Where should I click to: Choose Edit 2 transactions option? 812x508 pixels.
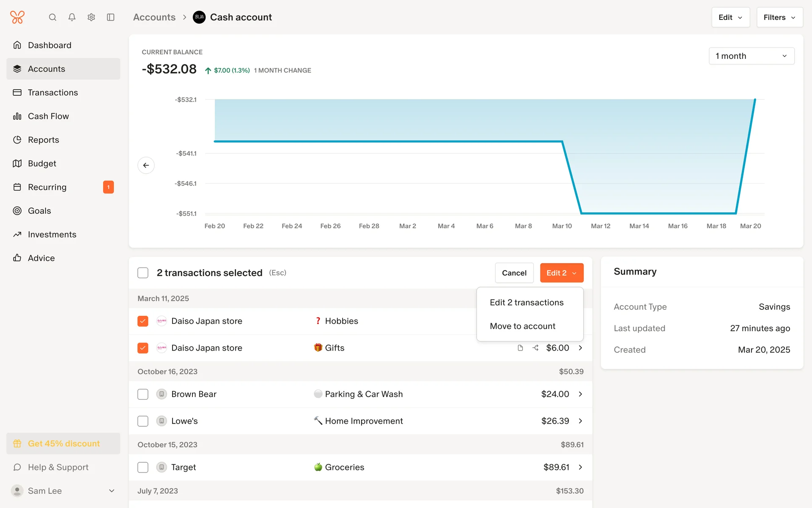coord(527,302)
